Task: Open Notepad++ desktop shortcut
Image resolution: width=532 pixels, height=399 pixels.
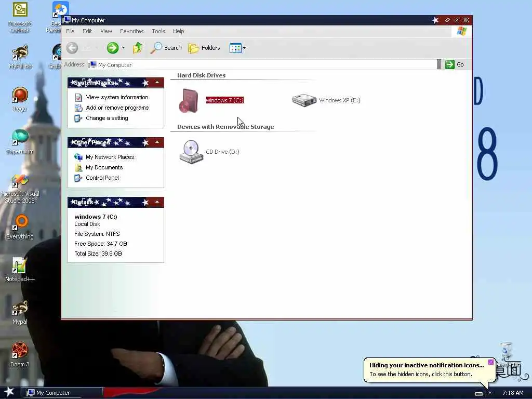Action: pos(20,270)
